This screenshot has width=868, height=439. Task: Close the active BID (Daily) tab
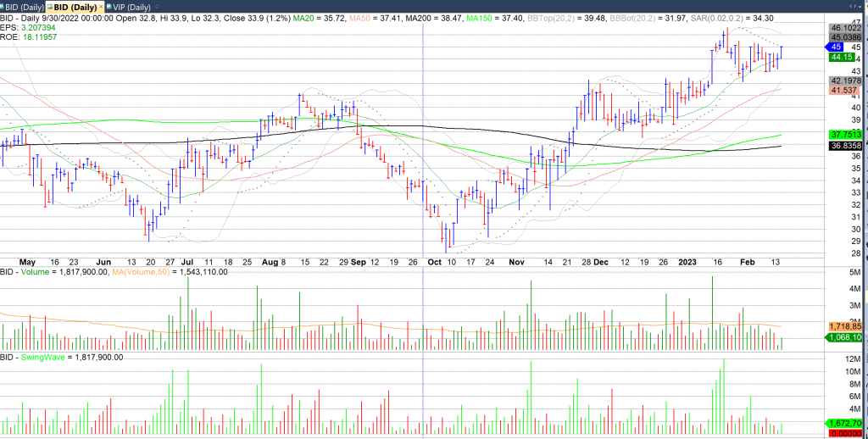pos(99,7)
